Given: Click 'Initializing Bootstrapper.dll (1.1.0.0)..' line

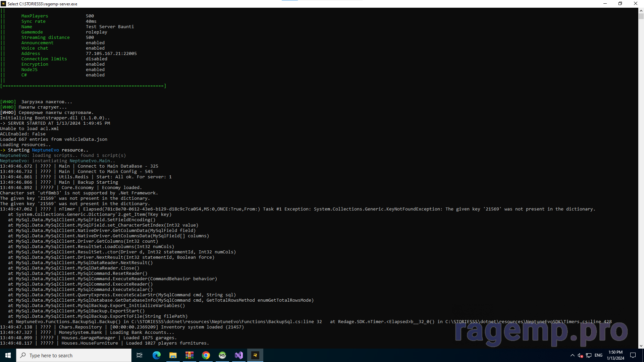Looking at the screenshot, I should [55, 118].
